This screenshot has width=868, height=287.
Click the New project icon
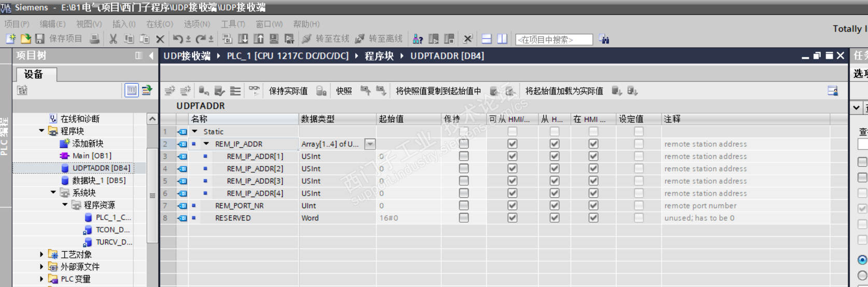click(x=10, y=39)
